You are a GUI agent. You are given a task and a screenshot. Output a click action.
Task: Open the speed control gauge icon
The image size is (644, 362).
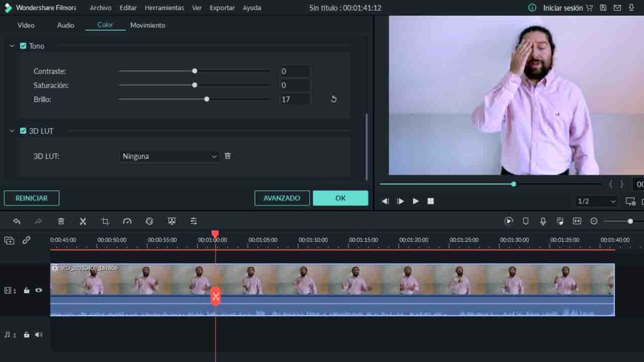pos(127,221)
